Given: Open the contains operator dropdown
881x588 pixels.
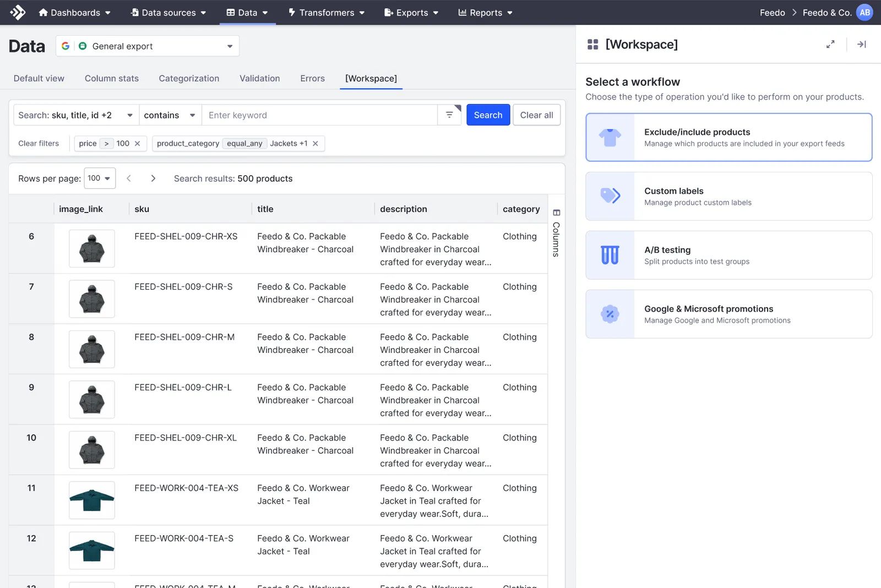Looking at the screenshot, I should click(170, 115).
